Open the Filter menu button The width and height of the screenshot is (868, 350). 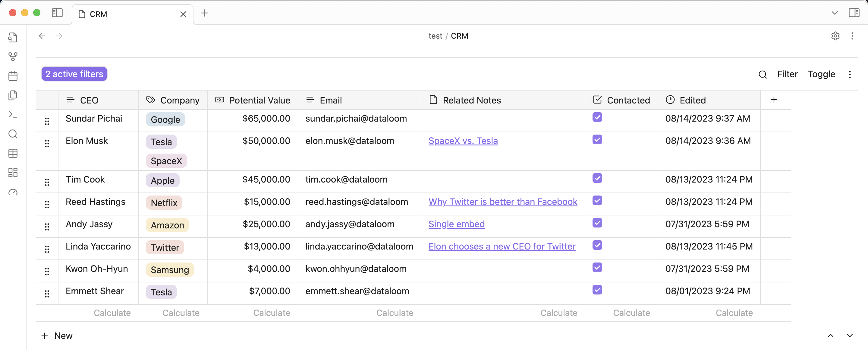tap(787, 74)
